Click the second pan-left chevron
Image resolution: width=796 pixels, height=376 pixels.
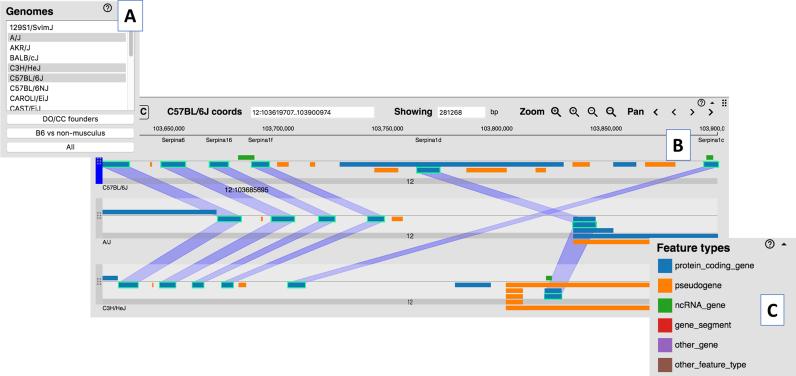tap(674, 112)
